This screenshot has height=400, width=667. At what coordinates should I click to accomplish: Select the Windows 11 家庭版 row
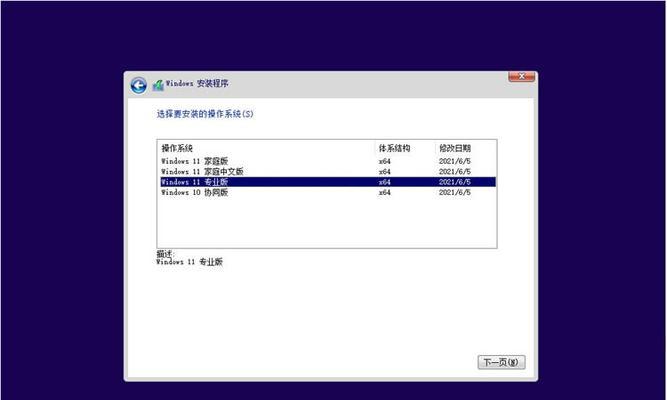click(x=326, y=161)
